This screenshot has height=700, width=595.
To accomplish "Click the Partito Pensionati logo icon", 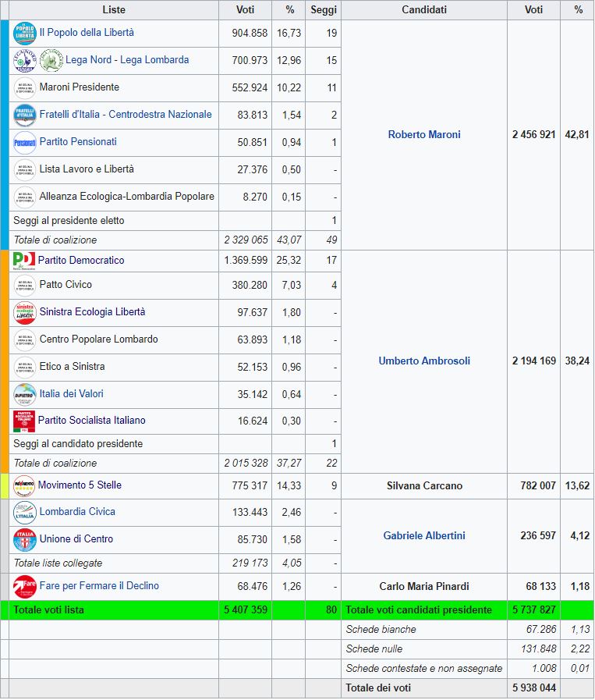I will (x=25, y=143).
